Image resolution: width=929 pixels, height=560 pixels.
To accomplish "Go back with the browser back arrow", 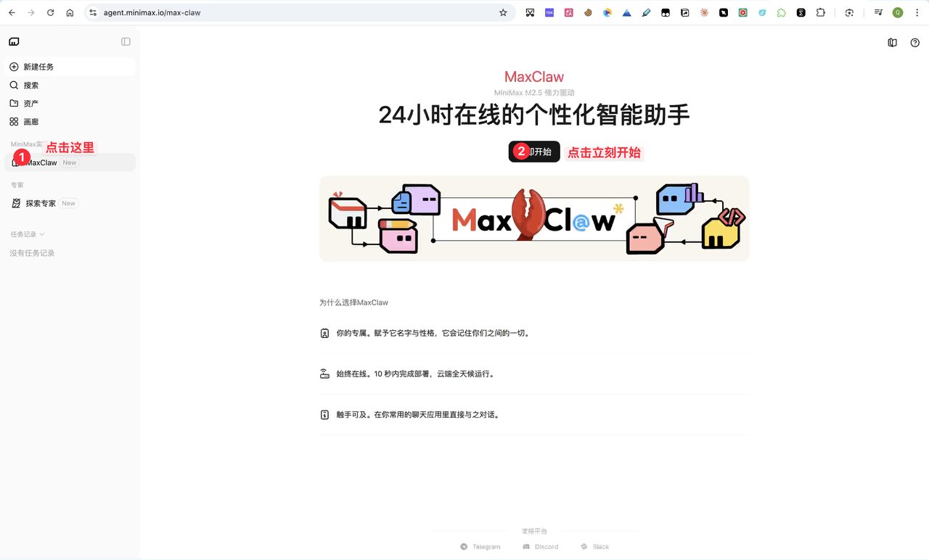I will 12,12.
